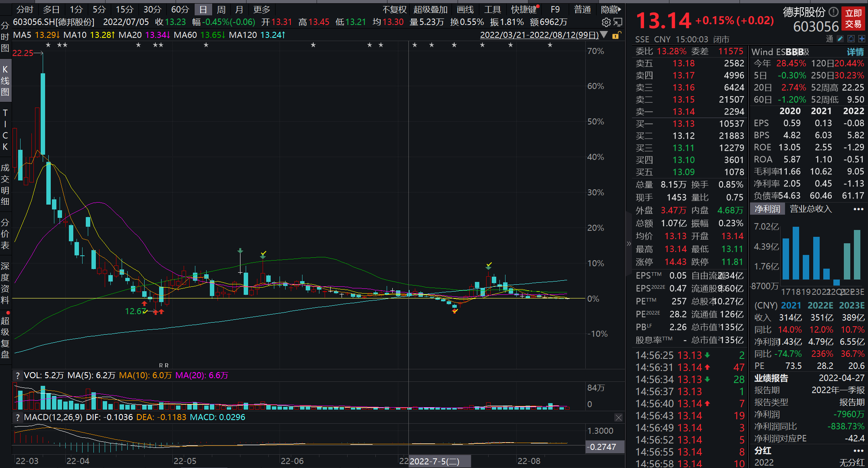Click the pop-out chart window icon
The width and height of the screenshot is (868, 468).
point(618,22)
